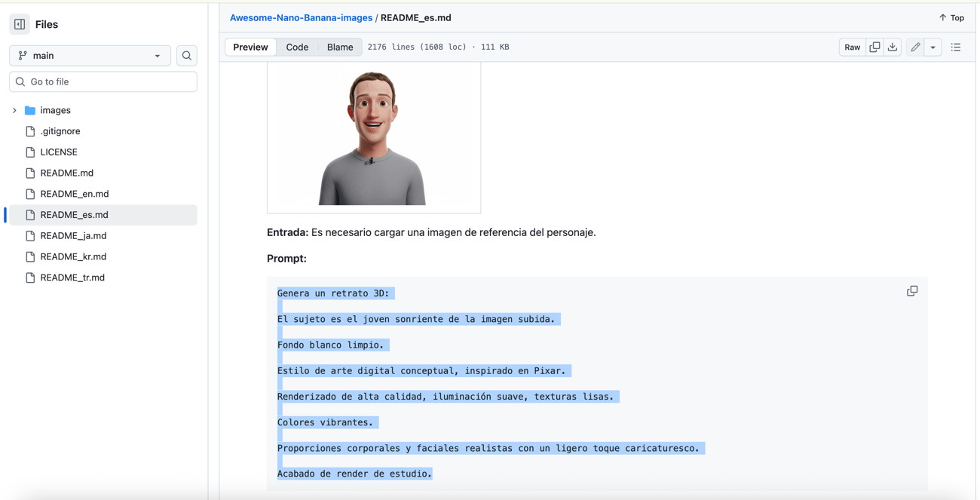The height and width of the screenshot is (500, 980).
Task: Switch to the Code tab
Action: tap(297, 47)
